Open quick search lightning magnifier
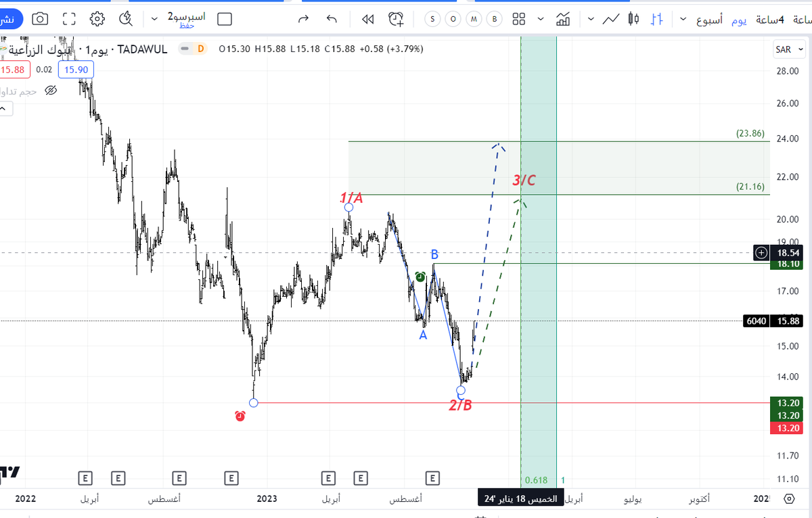Image resolution: width=812 pixels, height=518 pixels. coord(126,19)
